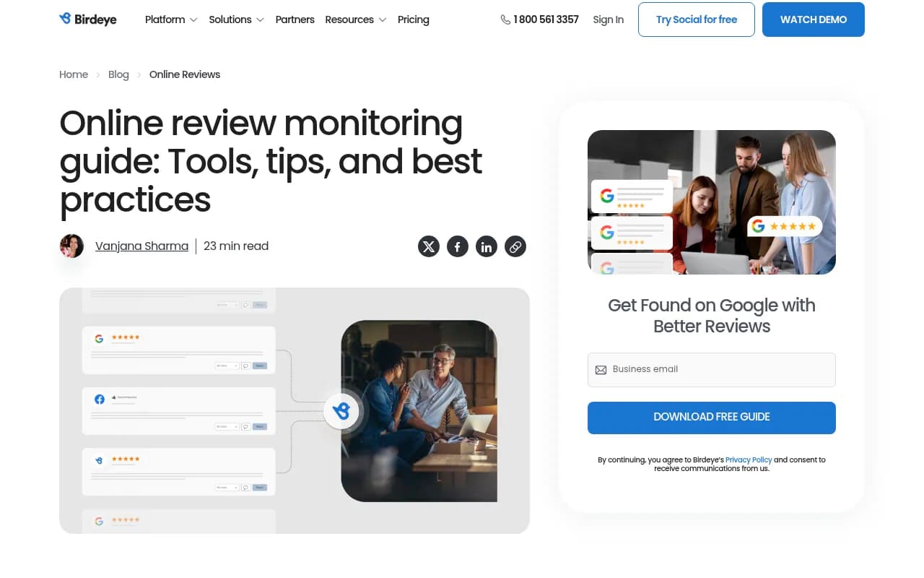Click the '23 min read' text
Screen dimensions: 924x578
click(236, 246)
